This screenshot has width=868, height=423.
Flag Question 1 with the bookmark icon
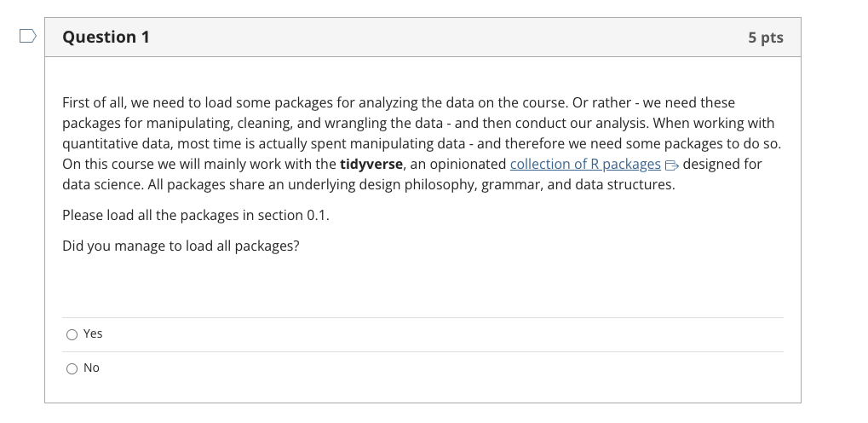27,36
